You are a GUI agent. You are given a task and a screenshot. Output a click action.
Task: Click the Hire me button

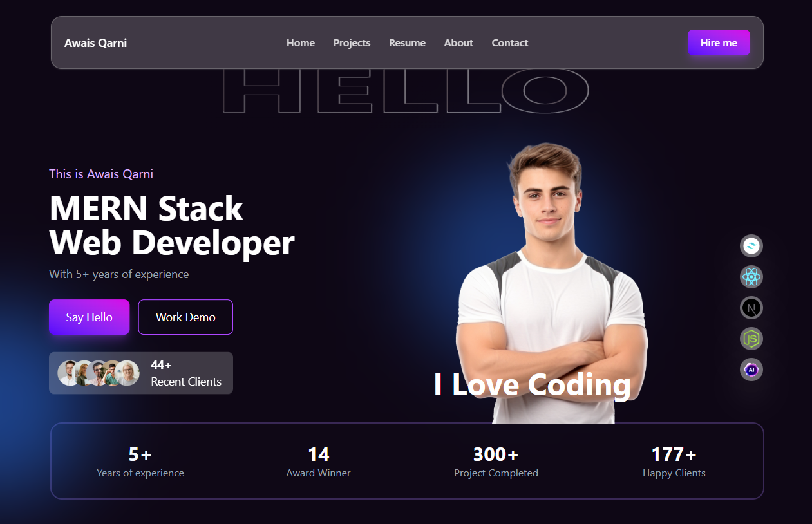pos(719,42)
